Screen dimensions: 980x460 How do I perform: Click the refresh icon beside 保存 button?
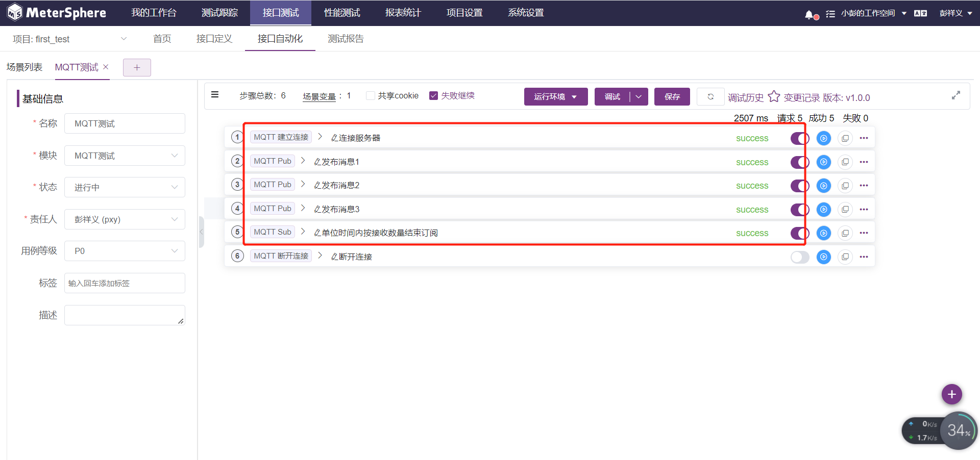click(710, 96)
